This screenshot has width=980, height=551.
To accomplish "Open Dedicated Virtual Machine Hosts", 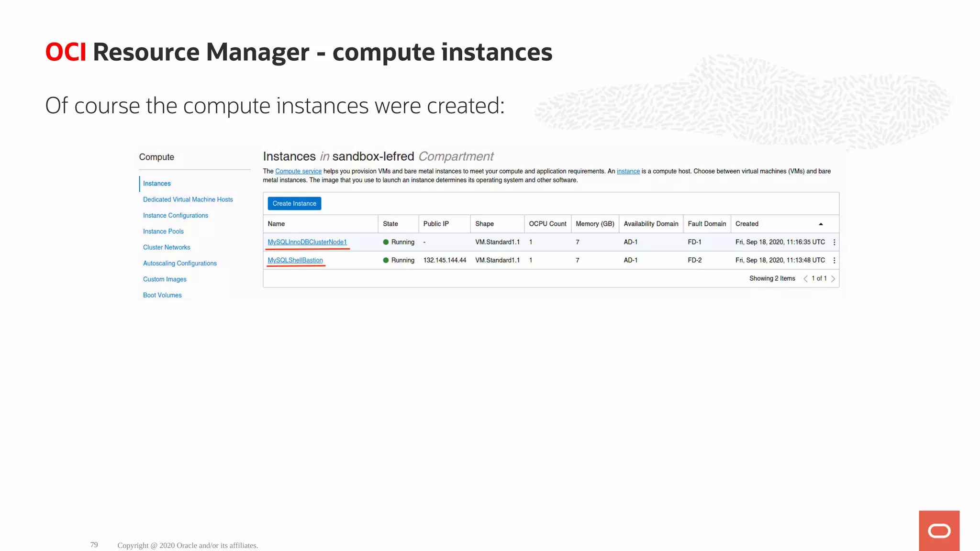I will (188, 199).
